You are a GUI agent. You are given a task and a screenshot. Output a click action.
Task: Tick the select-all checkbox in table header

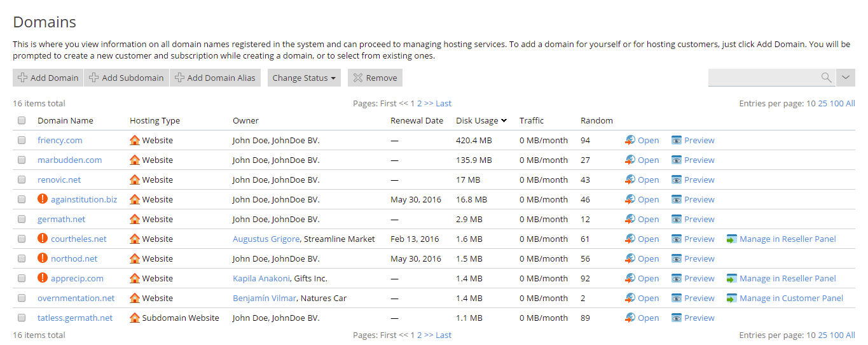pos(22,121)
